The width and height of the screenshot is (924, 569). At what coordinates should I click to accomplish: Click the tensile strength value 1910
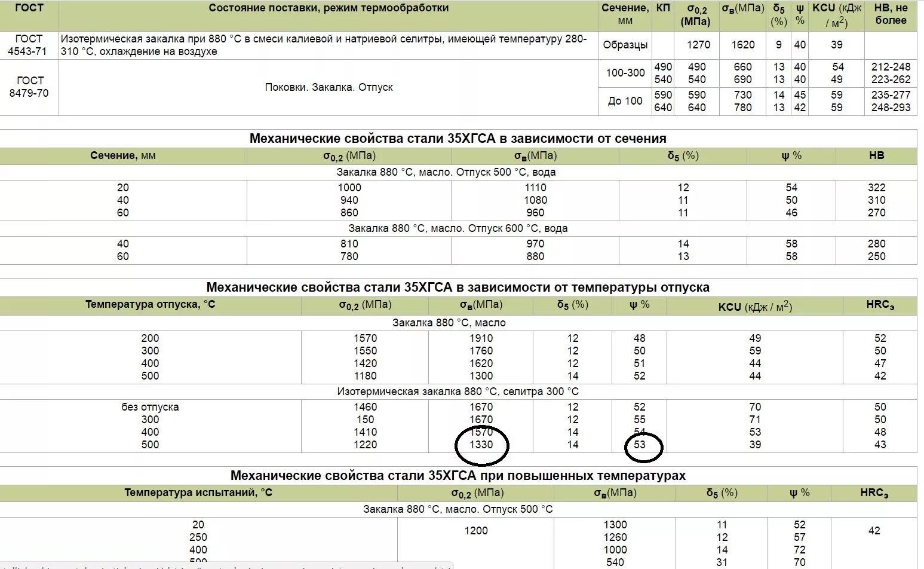pos(481,338)
